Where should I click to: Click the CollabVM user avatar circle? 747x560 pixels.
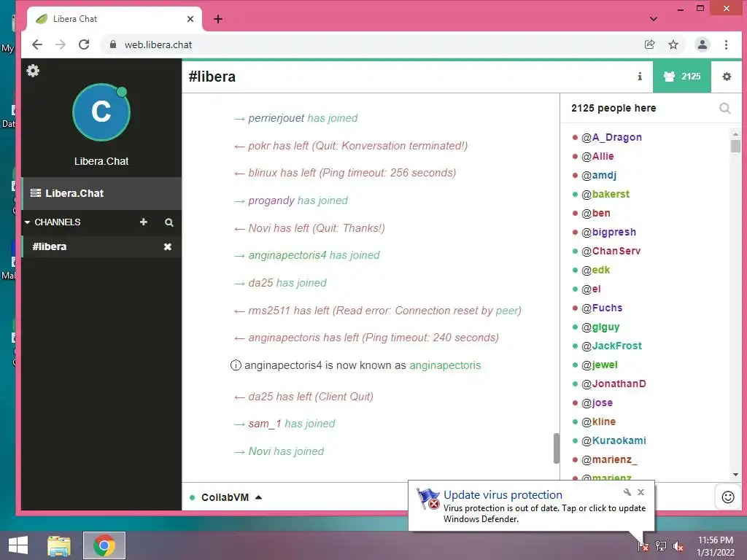tap(101, 112)
